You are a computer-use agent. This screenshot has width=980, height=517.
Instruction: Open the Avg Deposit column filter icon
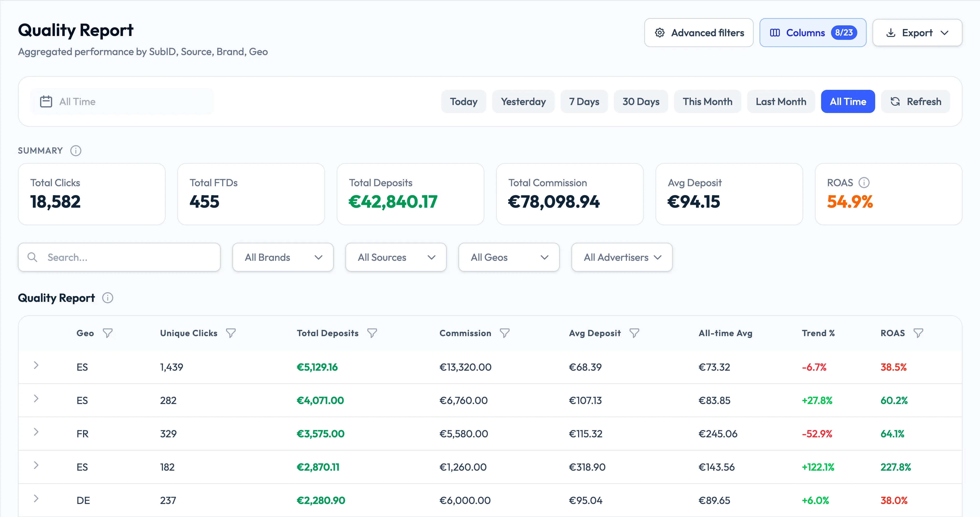(634, 333)
